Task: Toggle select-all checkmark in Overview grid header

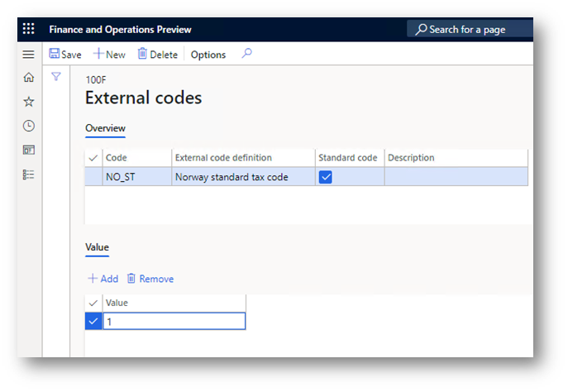Action: (93, 158)
